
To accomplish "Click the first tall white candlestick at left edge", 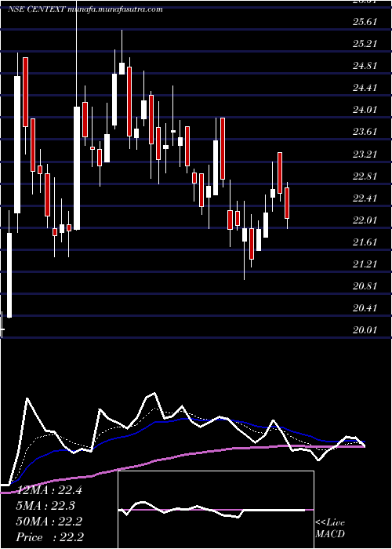I will (x=9, y=275).
